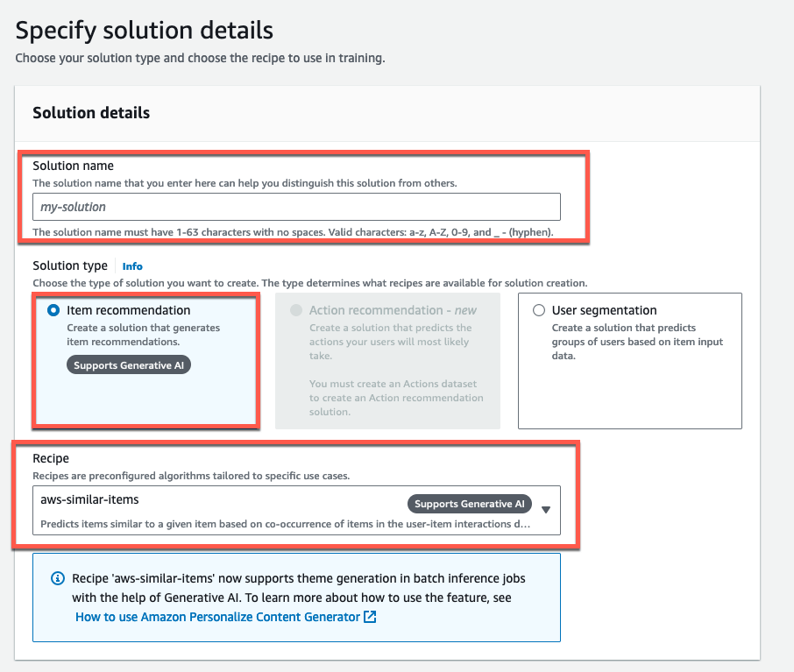Click the external link icon after Content Generator
The height and width of the screenshot is (672, 794).
click(x=370, y=617)
